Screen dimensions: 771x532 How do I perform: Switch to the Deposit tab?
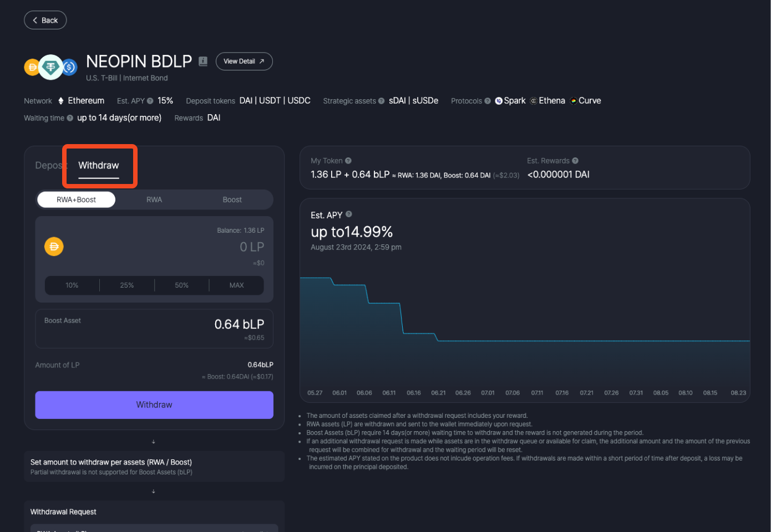(49, 166)
